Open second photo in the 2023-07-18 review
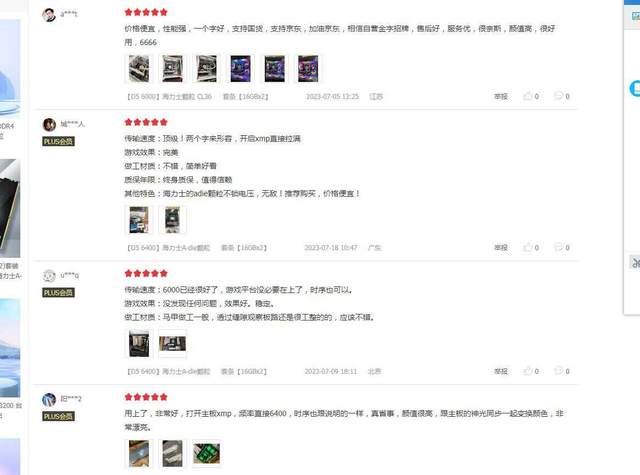640x475 pixels. pyautogui.click(x=172, y=220)
